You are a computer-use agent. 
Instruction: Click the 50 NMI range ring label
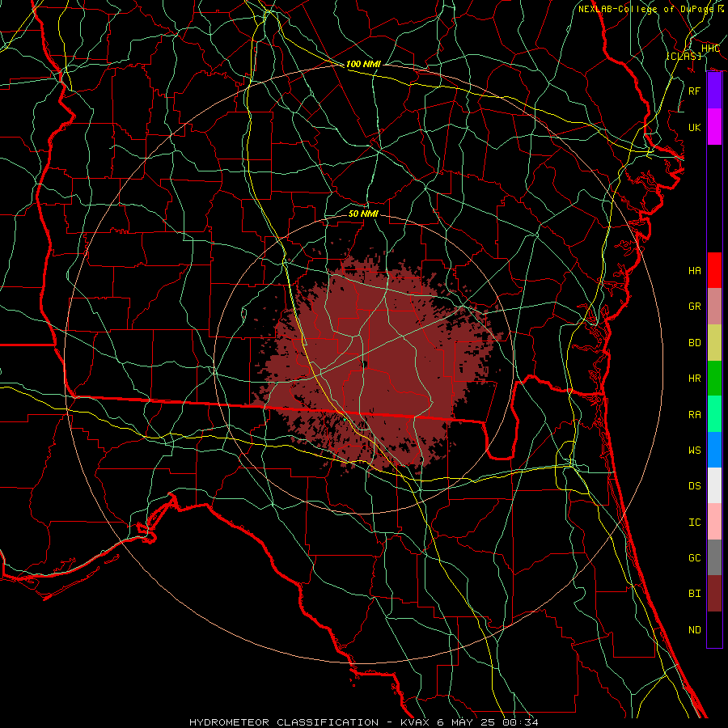click(x=363, y=214)
